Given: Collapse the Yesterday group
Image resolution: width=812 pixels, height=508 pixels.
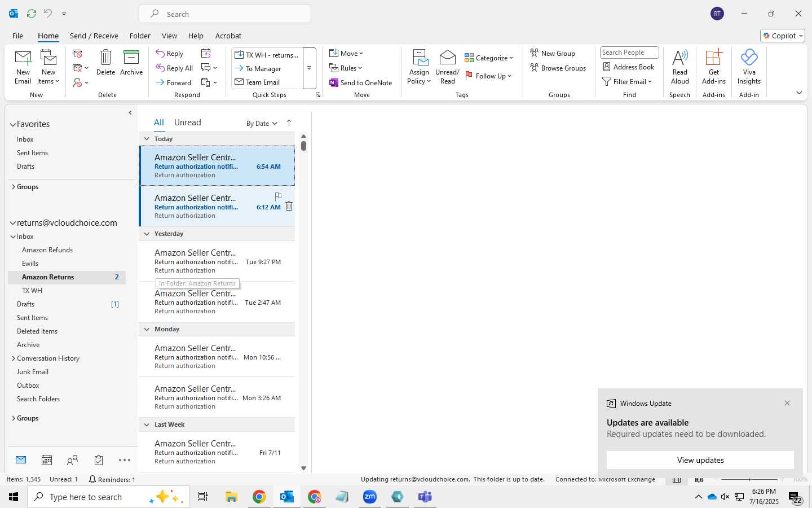Looking at the screenshot, I should 147,234.
